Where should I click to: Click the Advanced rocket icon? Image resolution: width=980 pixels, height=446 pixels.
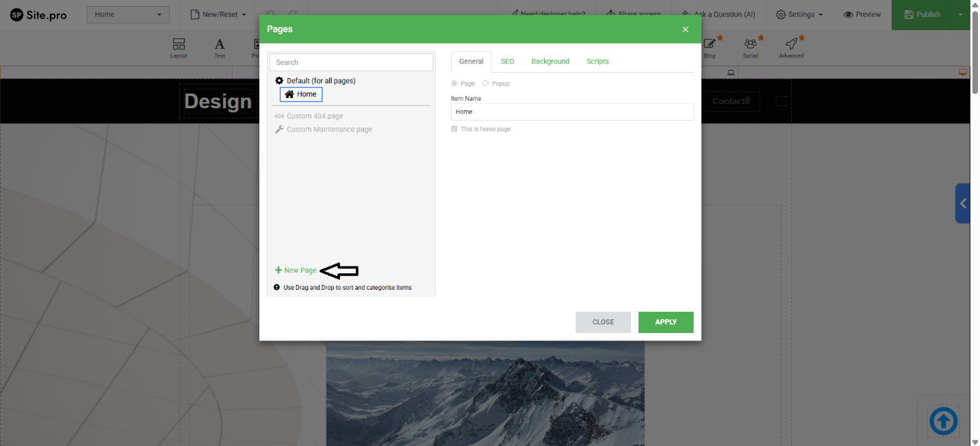tap(791, 45)
